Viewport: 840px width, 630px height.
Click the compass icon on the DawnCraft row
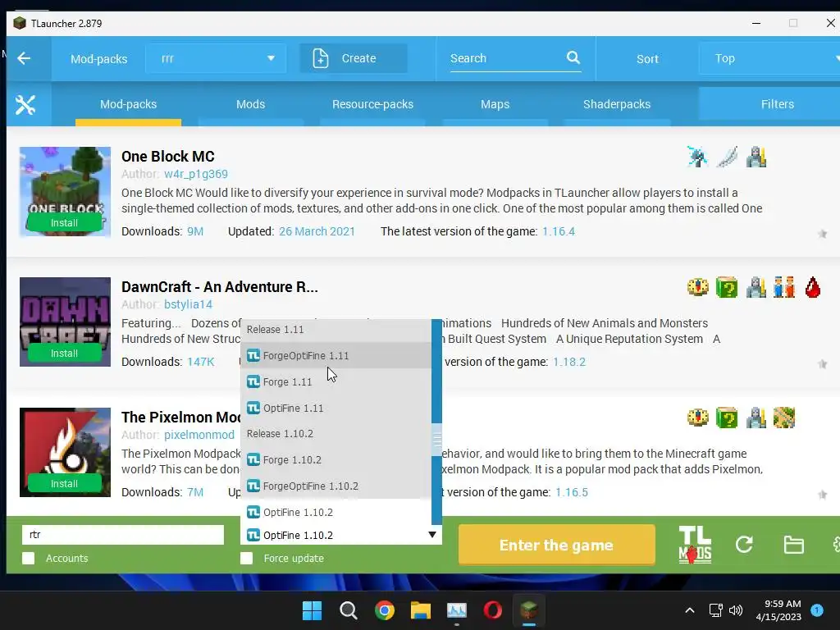(697, 287)
